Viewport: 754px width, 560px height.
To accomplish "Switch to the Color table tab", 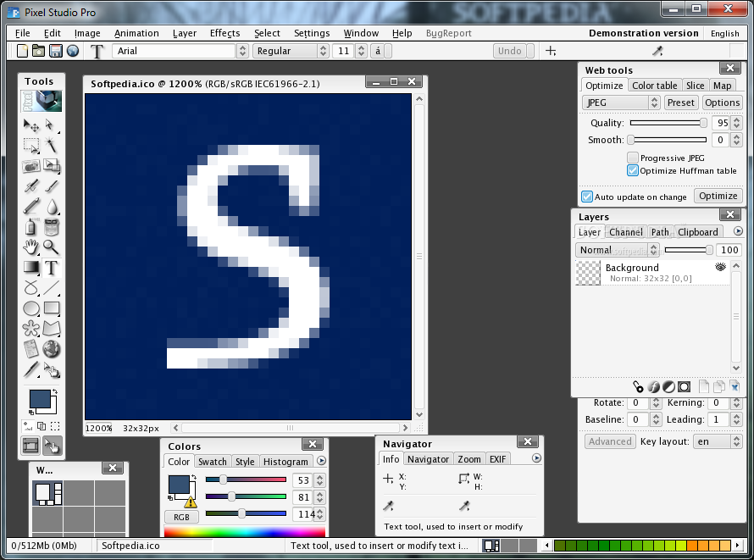I will click(655, 85).
